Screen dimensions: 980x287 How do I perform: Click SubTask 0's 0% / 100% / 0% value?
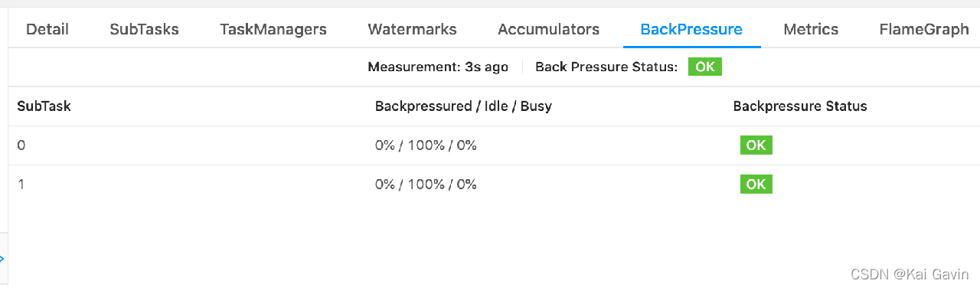point(426,145)
